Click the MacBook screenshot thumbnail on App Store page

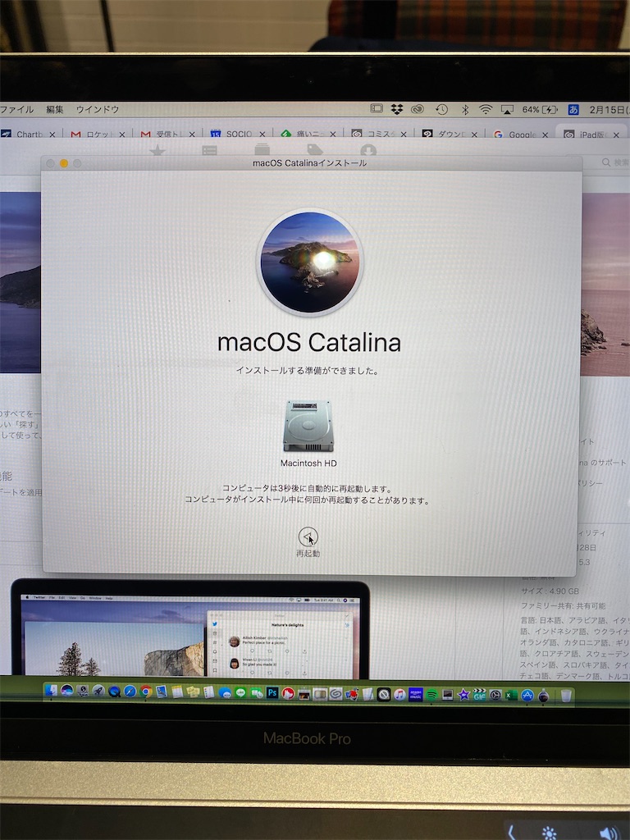(190, 629)
